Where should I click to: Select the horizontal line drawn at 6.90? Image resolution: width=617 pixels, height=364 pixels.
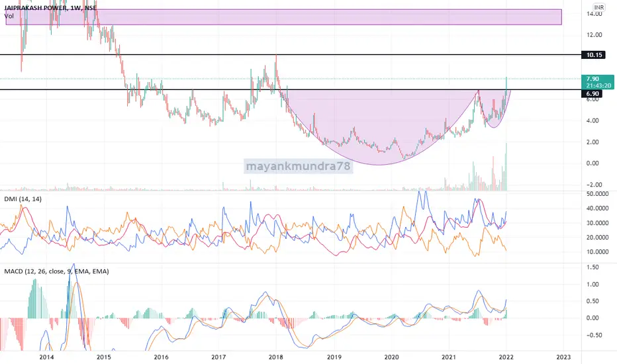click(x=291, y=90)
